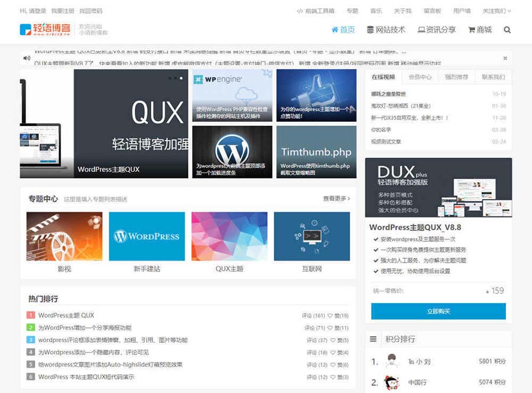Image resolution: width=532 pixels, height=393 pixels.
Task: Open video entry 鬼吹灯-怒晴湘西 (21集全)
Action: tap(401, 106)
